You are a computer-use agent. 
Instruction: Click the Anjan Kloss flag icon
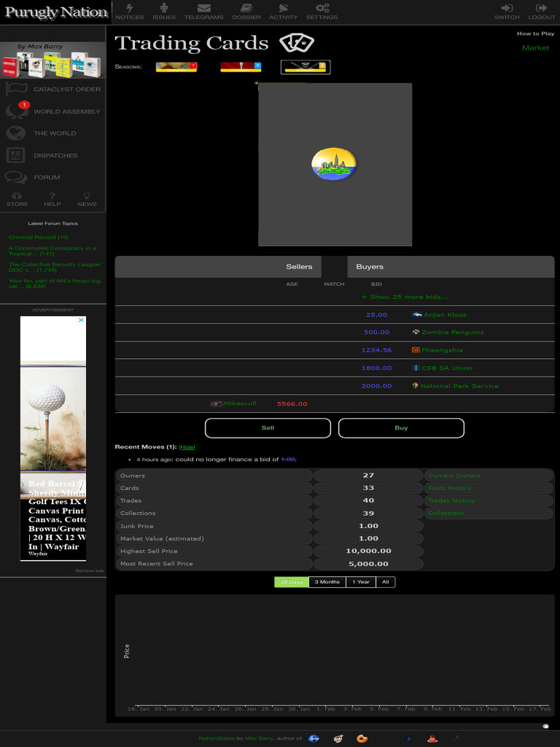[416, 315]
